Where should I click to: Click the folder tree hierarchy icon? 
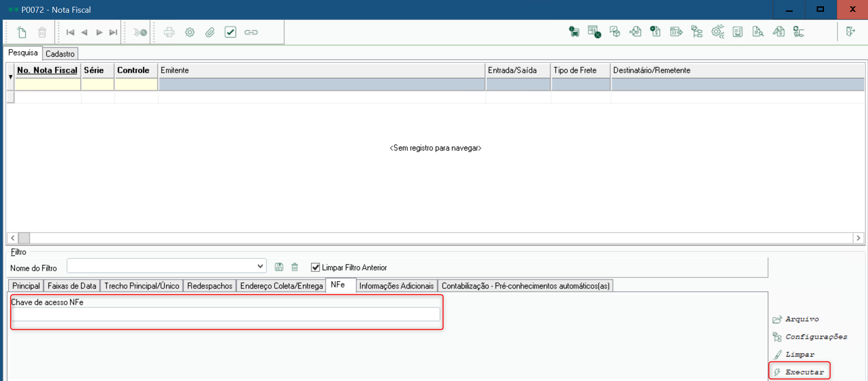point(696,31)
